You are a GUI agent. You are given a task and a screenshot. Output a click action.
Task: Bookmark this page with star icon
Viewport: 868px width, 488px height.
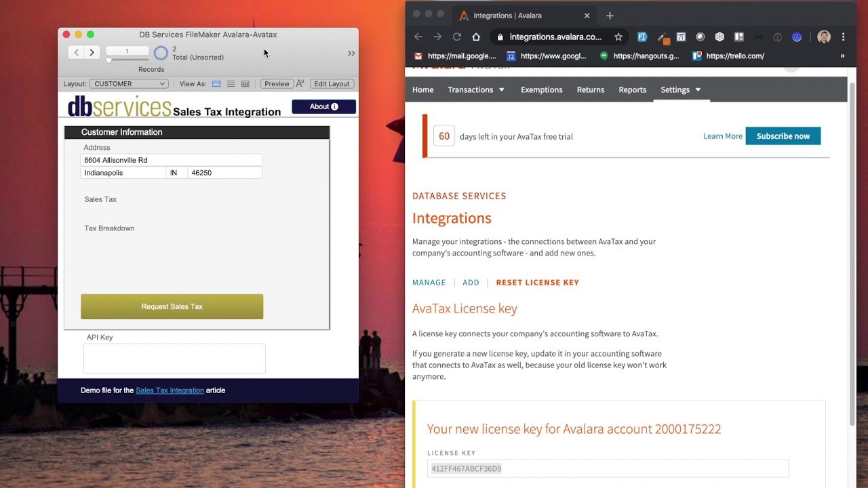click(x=618, y=37)
